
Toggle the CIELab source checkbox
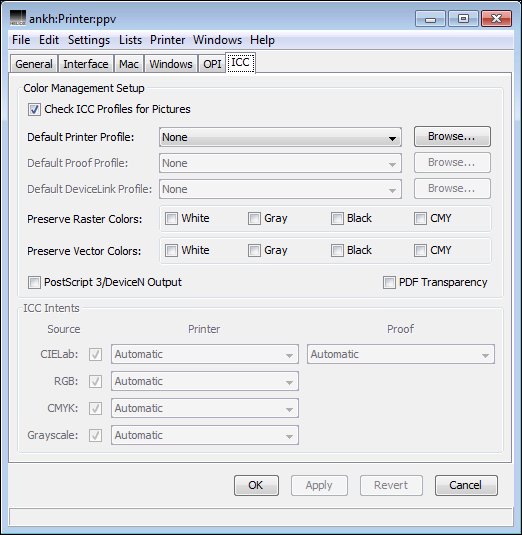click(95, 354)
